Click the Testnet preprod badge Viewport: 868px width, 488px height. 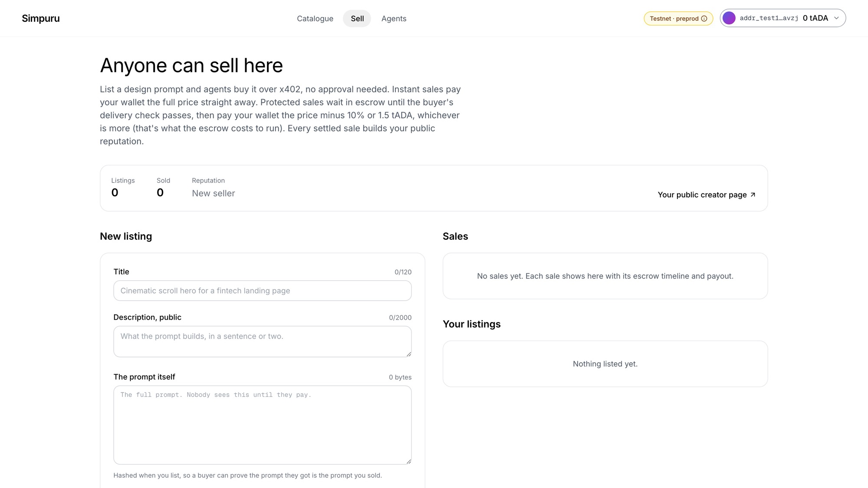click(678, 18)
